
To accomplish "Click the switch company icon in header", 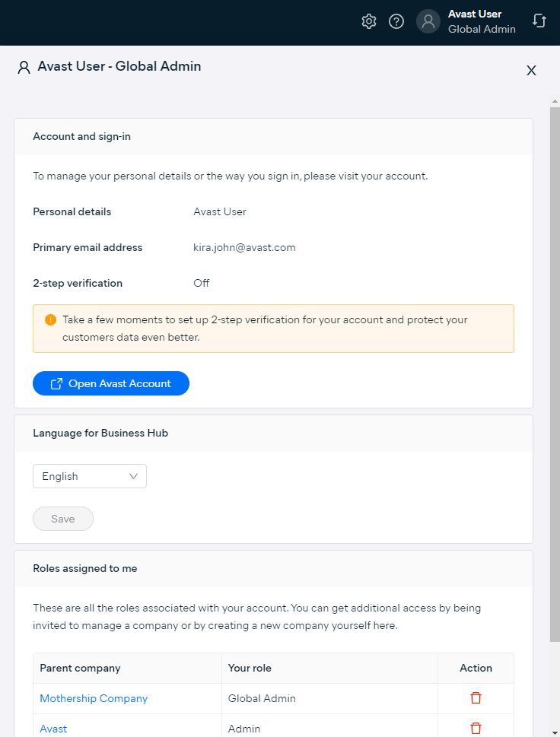I will pos(539,21).
